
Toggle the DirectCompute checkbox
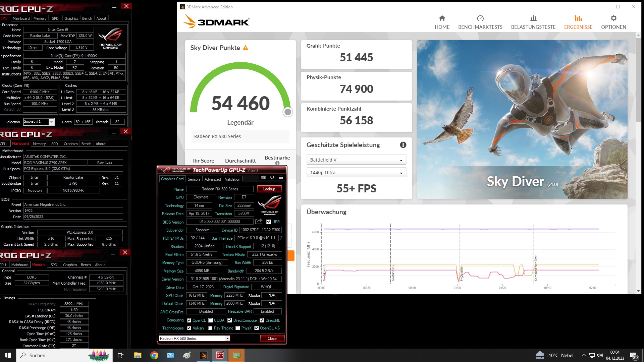[x=230, y=320]
